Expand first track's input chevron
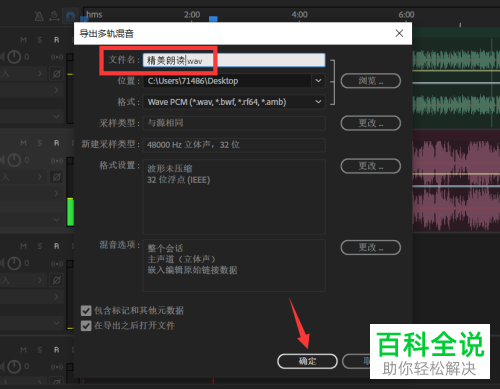Screen dimensions: 500x389 coord(40,73)
